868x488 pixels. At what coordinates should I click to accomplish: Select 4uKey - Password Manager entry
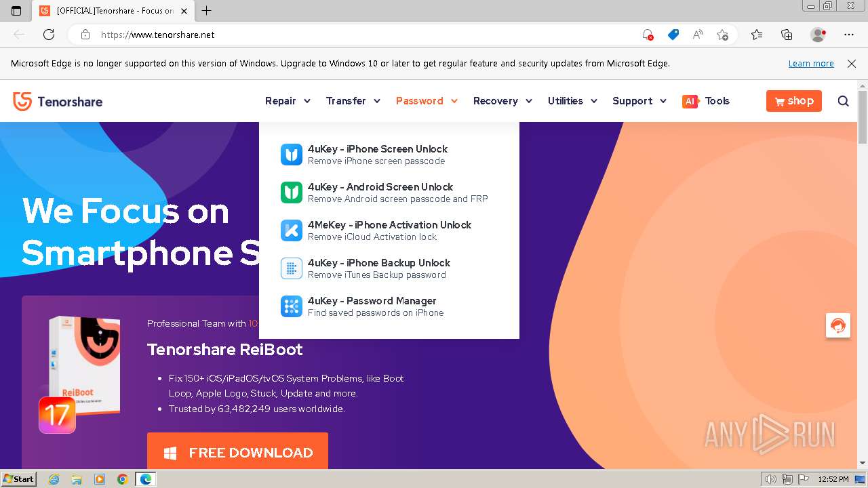pos(372,301)
